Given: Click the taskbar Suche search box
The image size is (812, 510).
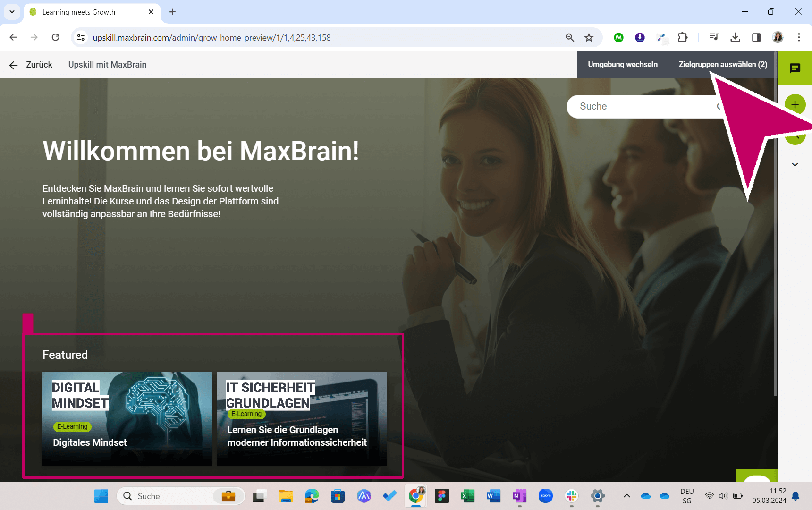Looking at the screenshot, I should (181, 496).
